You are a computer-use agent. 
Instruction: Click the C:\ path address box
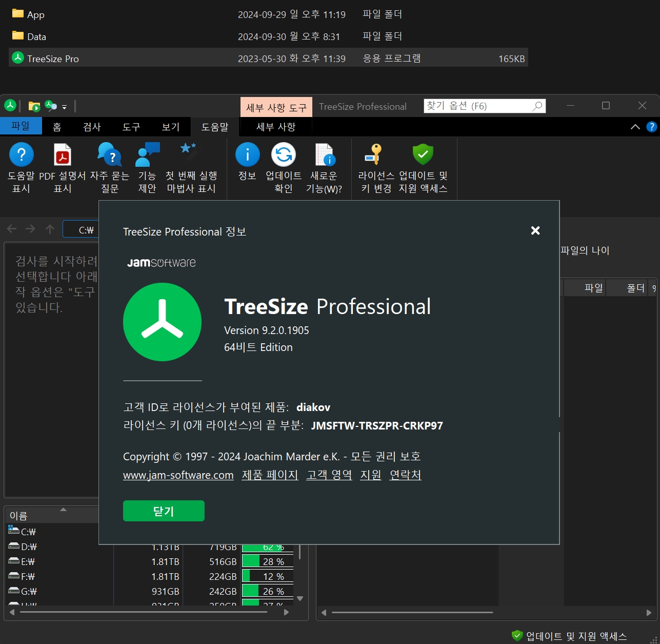(x=81, y=229)
